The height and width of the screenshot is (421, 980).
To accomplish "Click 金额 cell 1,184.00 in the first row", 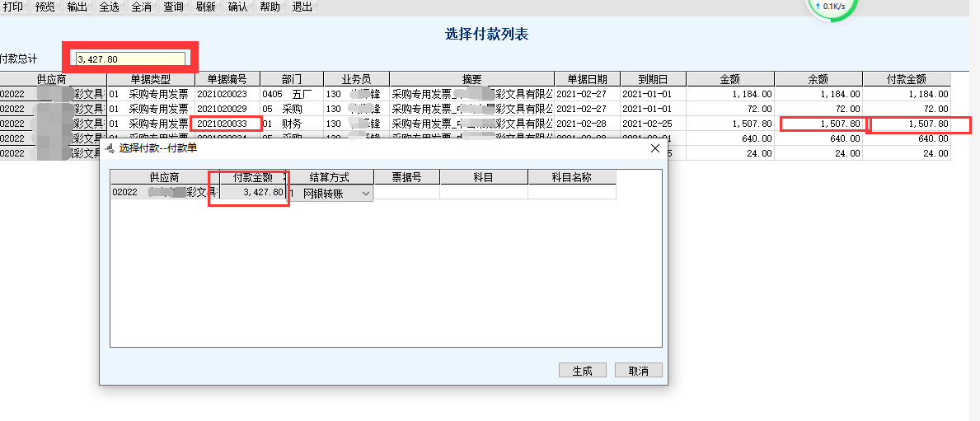I will coord(730,94).
